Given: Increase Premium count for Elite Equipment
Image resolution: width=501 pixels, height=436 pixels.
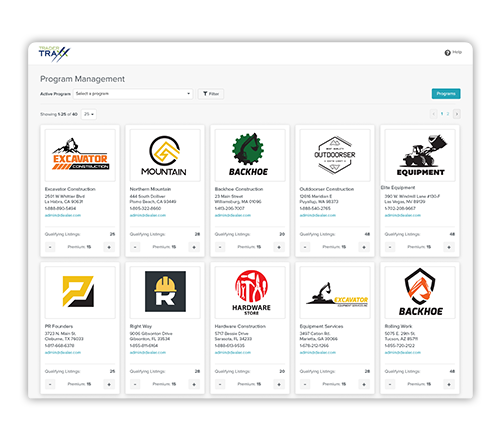Looking at the screenshot, I should tap(449, 247).
